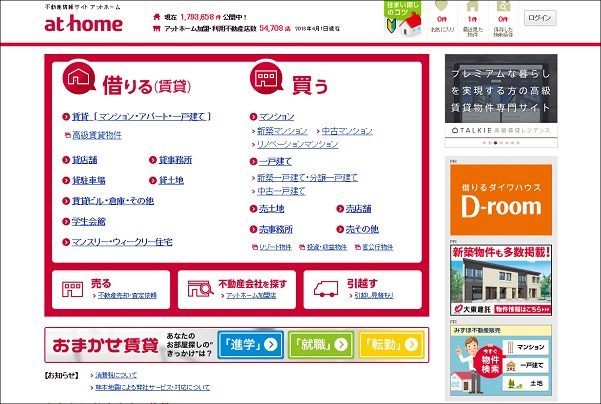Screen dimensions: 601x404
Task: Select the third carousel dot
Action: [x=496, y=143]
